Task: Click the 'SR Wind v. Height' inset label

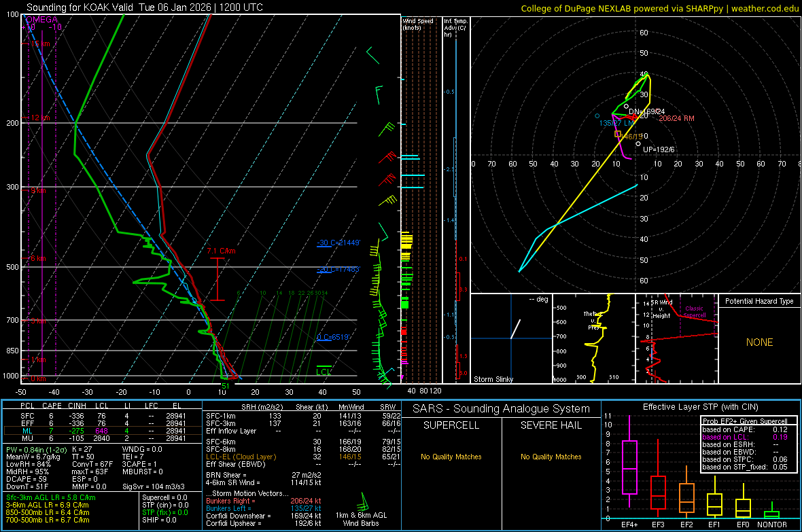Action: (x=661, y=309)
